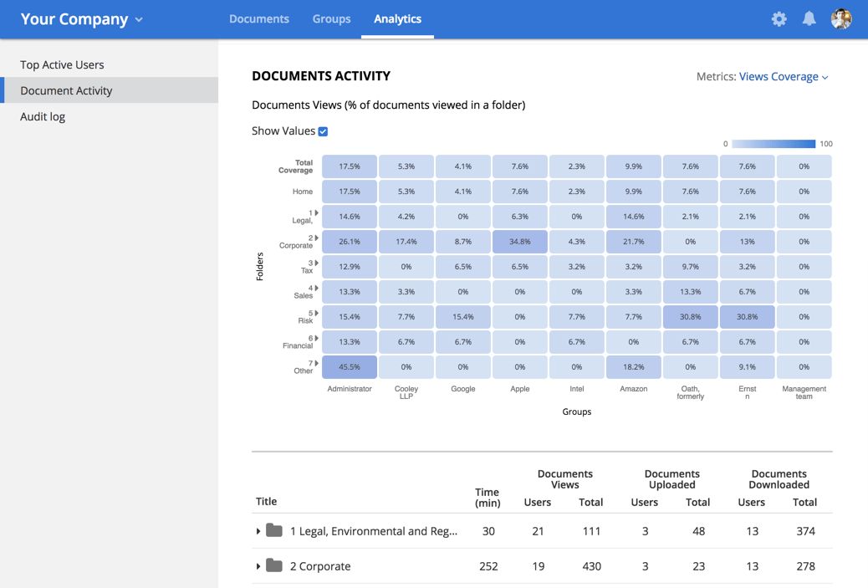Open Top Active Users in sidebar
This screenshot has width=868, height=588.
62,64
